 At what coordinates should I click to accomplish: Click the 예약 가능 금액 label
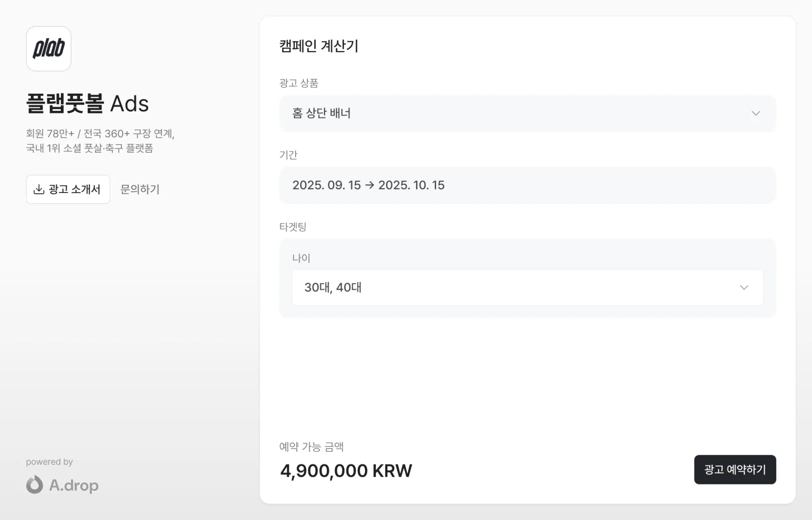tap(311, 446)
